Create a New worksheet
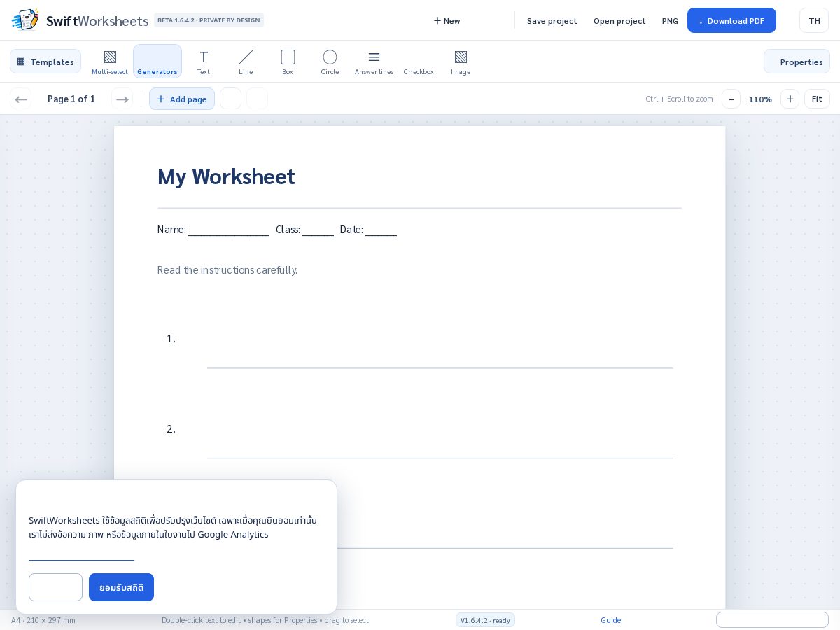Image resolution: width=840 pixels, height=630 pixels. pos(447,20)
